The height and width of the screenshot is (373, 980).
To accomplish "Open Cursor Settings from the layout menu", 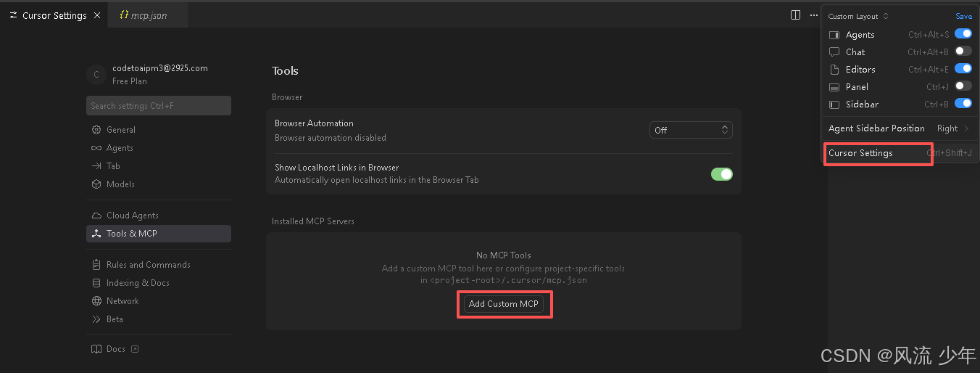I will (x=900, y=153).
